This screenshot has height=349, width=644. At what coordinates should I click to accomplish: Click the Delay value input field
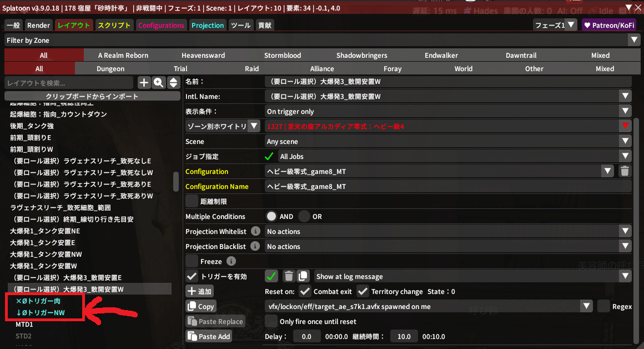(306, 336)
